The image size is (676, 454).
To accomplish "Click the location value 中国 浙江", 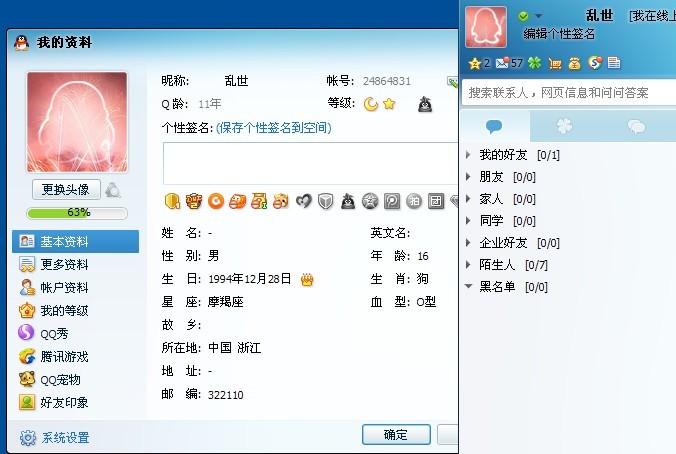I will 235,348.
